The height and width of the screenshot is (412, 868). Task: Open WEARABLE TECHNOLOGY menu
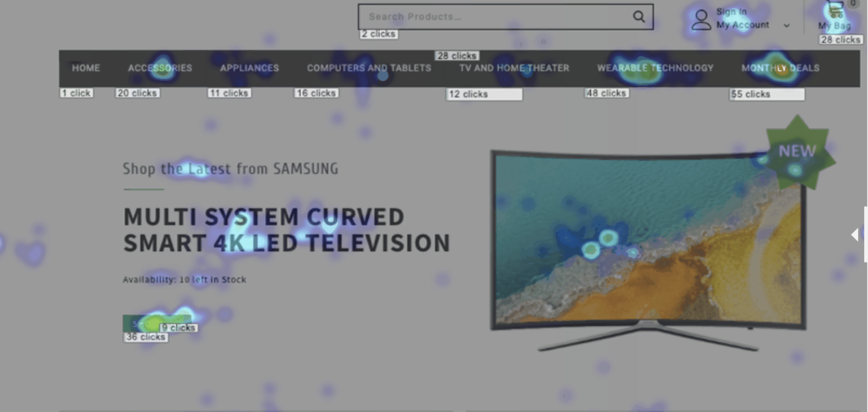(x=655, y=68)
